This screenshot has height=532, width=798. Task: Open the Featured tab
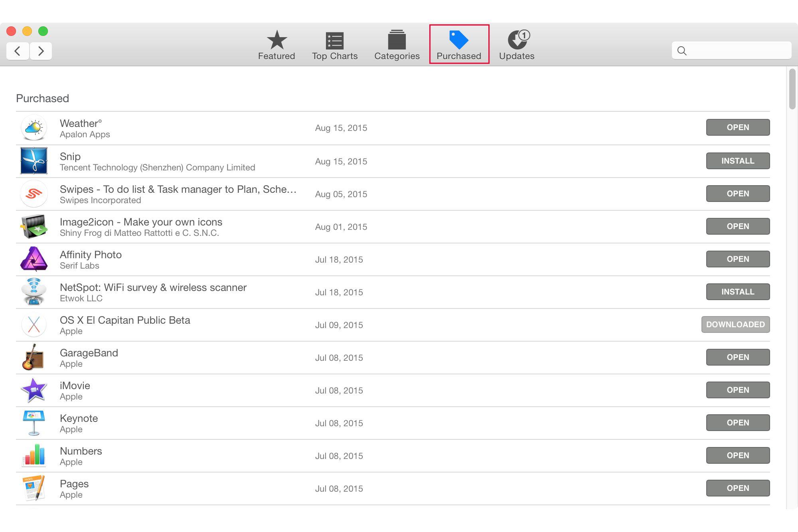pos(277,45)
